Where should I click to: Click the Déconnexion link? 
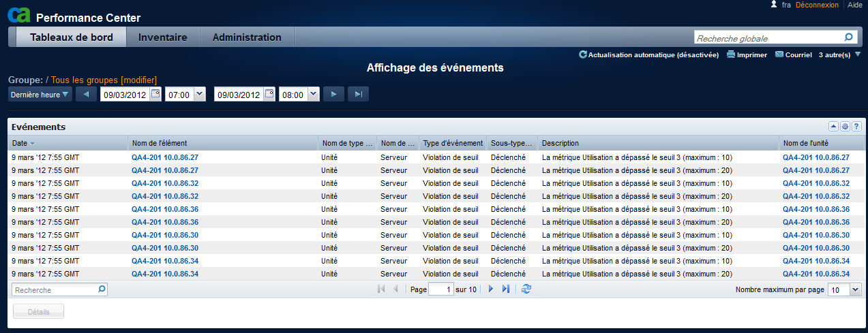coord(817,5)
